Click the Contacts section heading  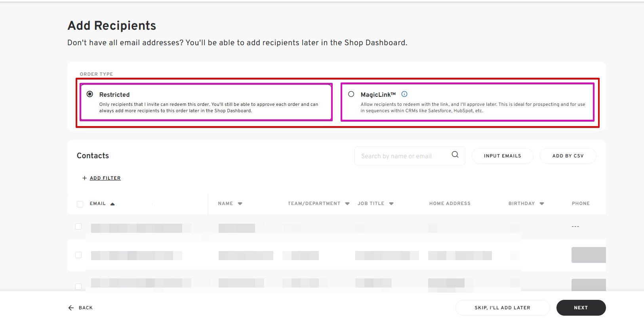click(93, 156)
